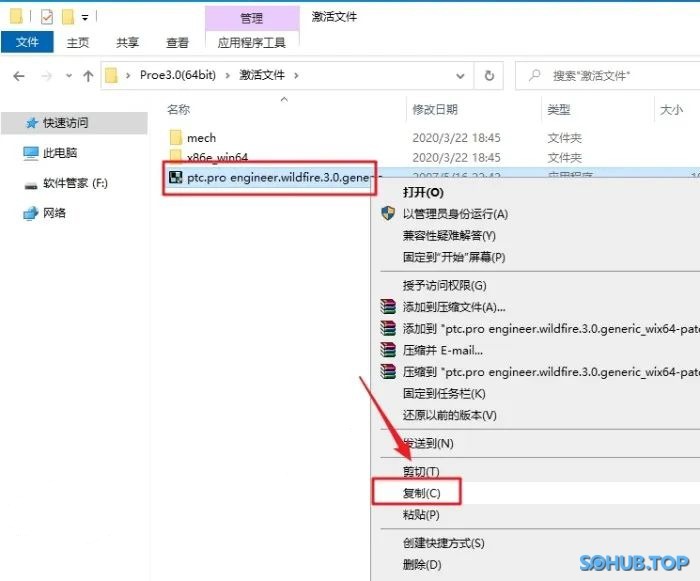Screen dimensions: 700x581
Task: Choose 打开(O) from context menu
Action: (x=423, y=192)
